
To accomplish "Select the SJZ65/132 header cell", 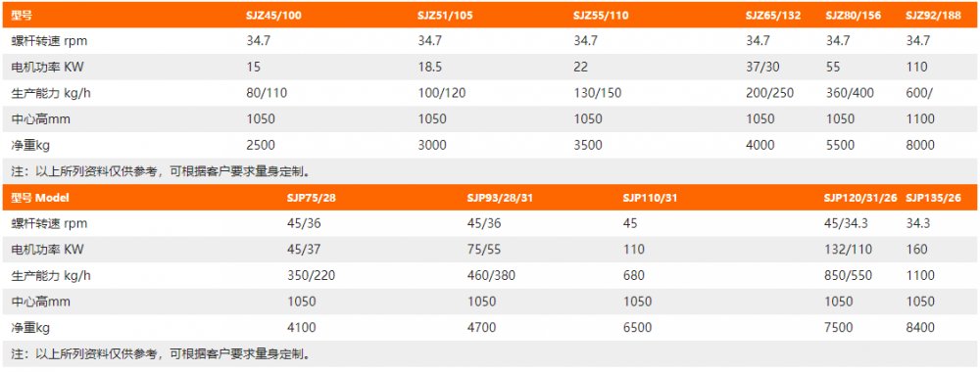I will point(773,16).
